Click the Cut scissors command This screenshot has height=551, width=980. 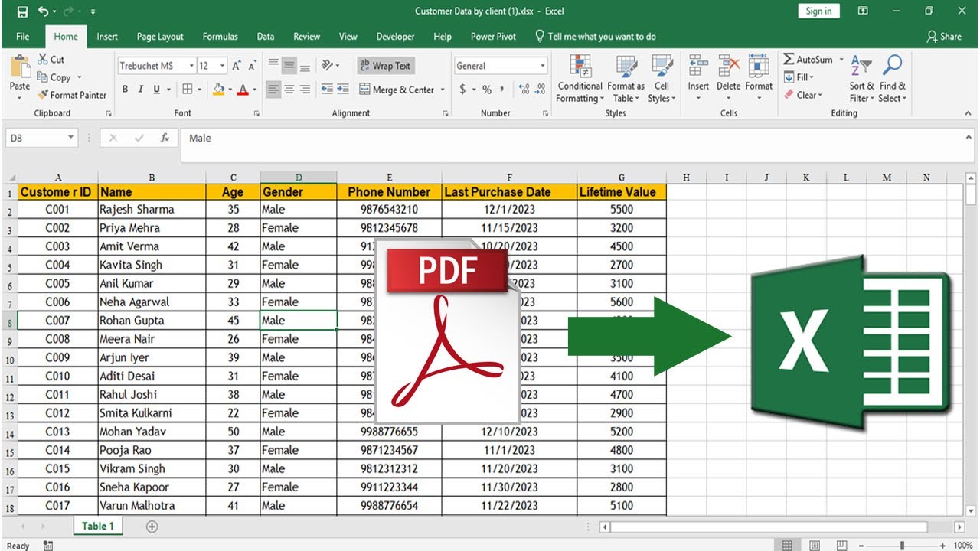click(x=51, y=60)
